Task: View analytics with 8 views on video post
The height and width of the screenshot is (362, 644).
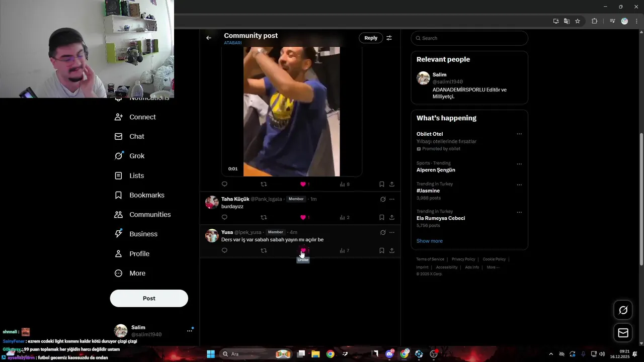Action: [x=345, y=184]
